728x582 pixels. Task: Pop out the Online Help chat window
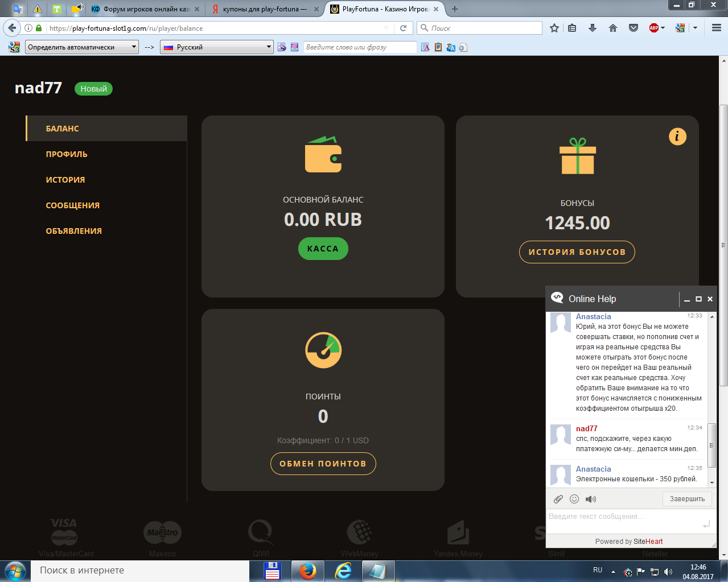coord(698,299)
